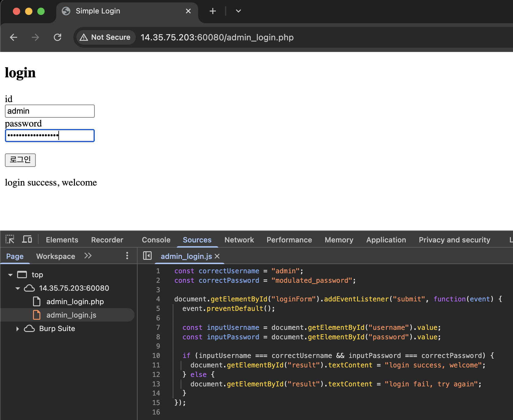The image size is (513, 420).
Task: Click the Not Secure warning badge
Action: (x=105, y=37)
